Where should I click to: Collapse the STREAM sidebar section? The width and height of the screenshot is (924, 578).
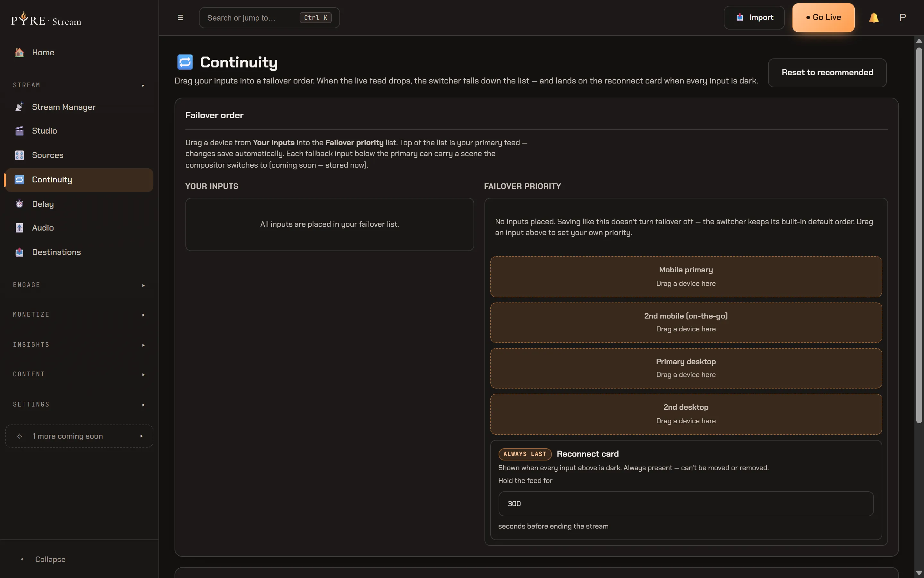point(79,85)
